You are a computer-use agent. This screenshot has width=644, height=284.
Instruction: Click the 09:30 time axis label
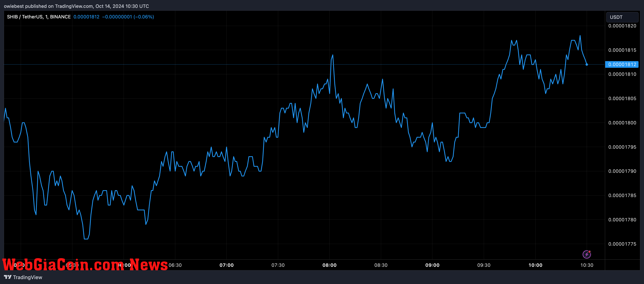[484, 265]
